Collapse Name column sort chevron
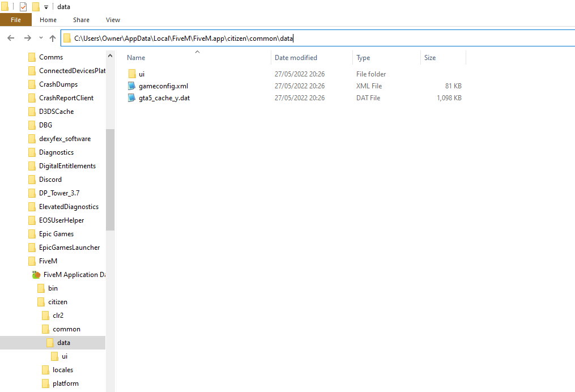This screenshot has height=392, width=575. [x=197, y=52]
